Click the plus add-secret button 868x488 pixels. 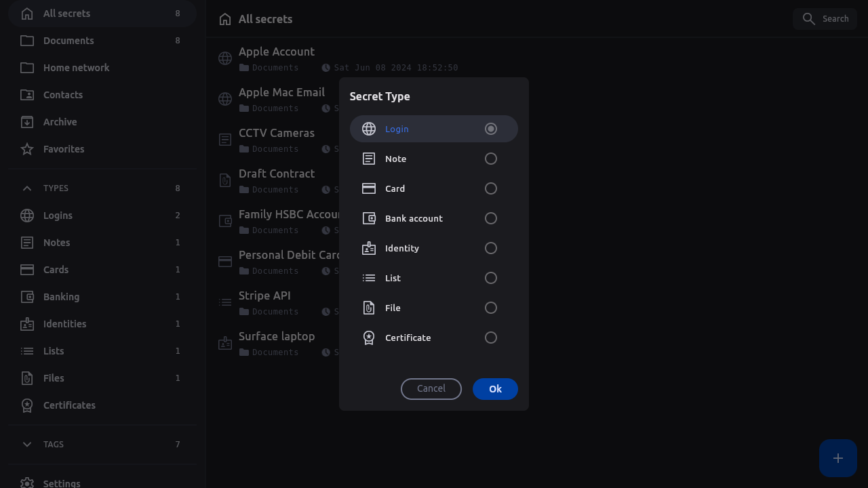(837, 458)
